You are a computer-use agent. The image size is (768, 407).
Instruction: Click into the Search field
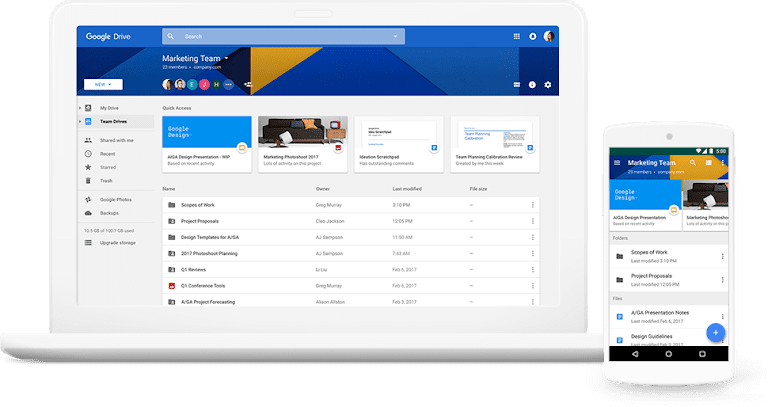tap(283, 36)
